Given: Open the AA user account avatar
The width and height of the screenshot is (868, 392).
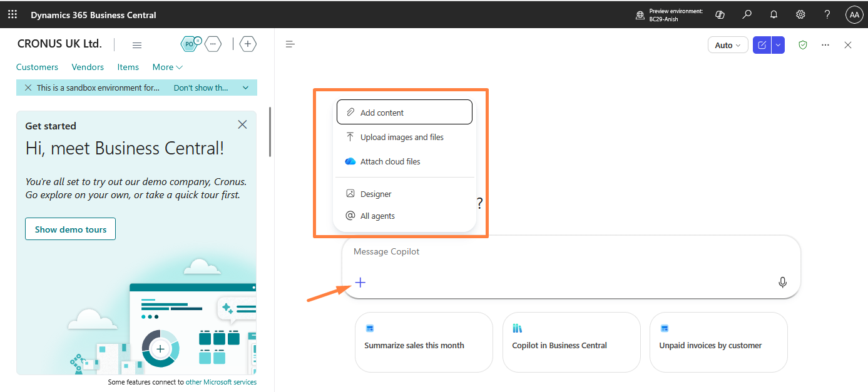Looking at the screenshot, I should 854,15.
